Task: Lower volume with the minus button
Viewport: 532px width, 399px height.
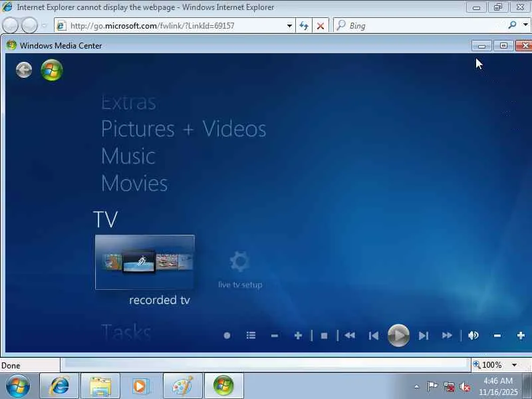Action: coord(497,336)
